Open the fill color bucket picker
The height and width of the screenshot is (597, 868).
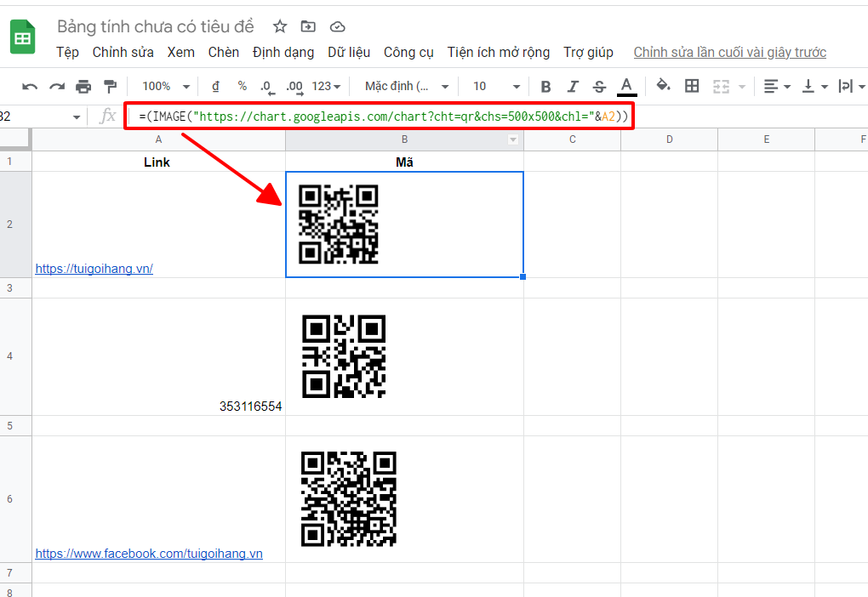click(x=664, y=86)
